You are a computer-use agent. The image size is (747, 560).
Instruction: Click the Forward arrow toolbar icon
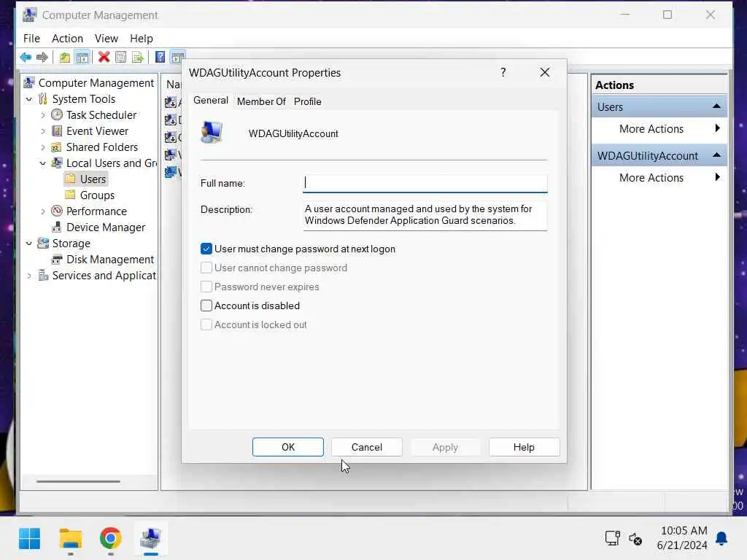tap(42, 58)
